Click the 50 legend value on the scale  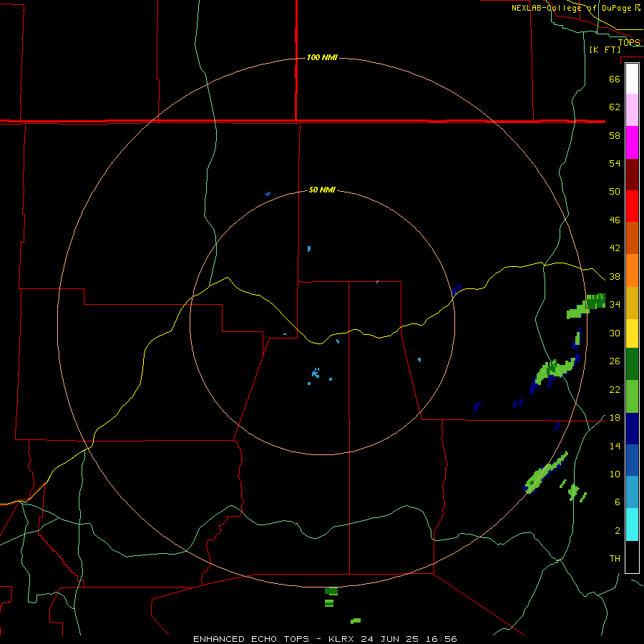(615, 191)
